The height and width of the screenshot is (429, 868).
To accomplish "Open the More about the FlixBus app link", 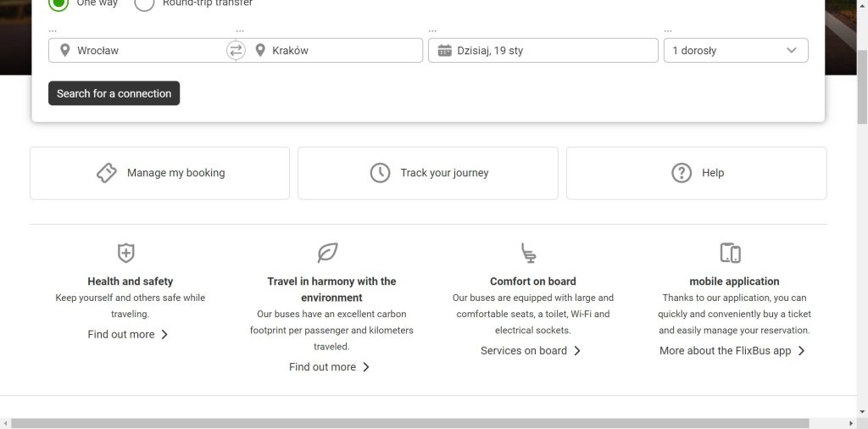I will (732, 350).
